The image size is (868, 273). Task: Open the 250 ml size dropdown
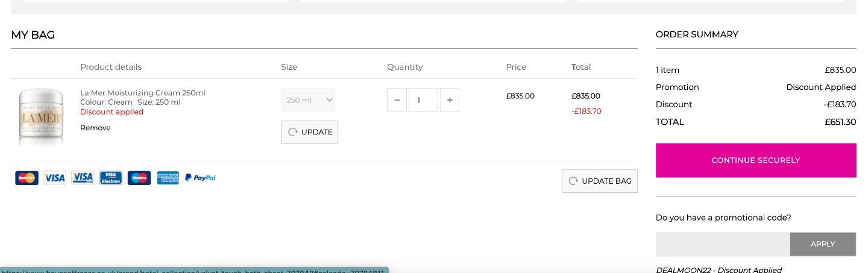(308, 100)
